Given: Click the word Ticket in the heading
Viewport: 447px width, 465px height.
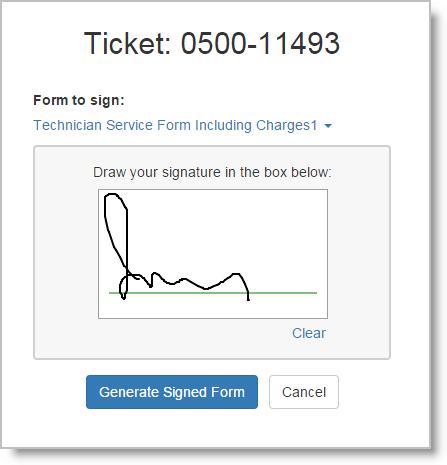Looking at the screenshot, I should click(x=127, y=43).
